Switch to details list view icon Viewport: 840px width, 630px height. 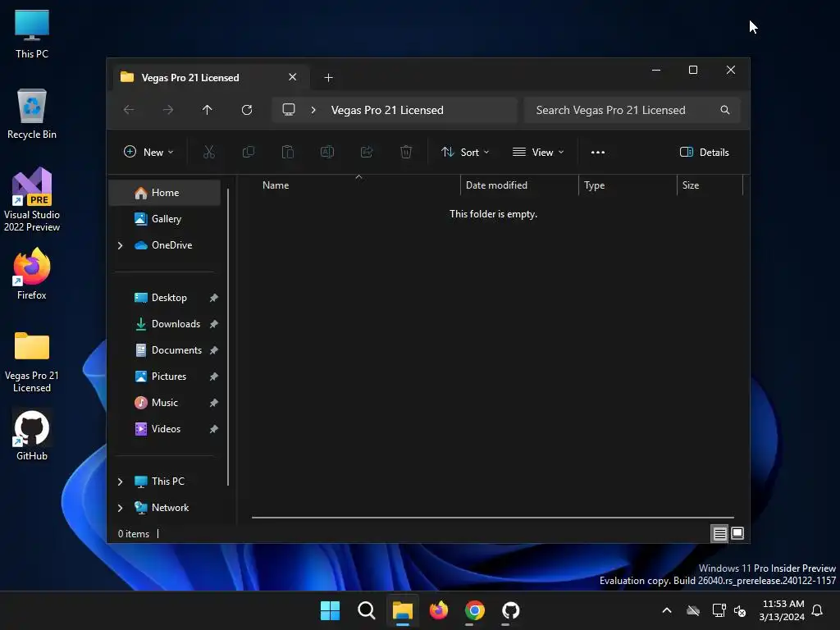click(x=719, y=533)
